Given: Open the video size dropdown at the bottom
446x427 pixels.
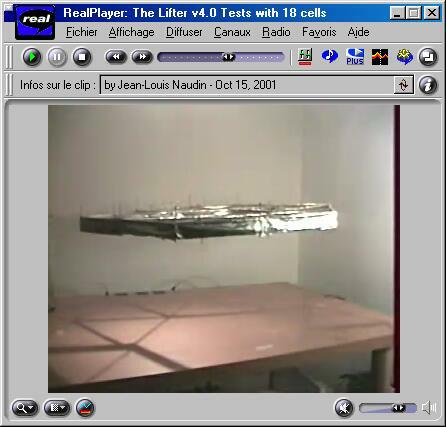Looking at the screenshot, I should click(x=57, y=408).
